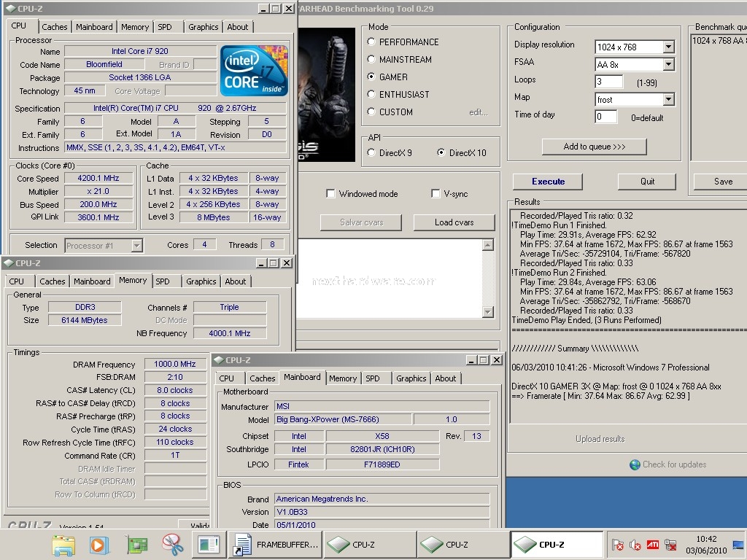Image resolution: width=747 pixels, height=560 pixels.
Task: Open Mainboard tab in top CPU-Z window
Action: pyautogui.click(x=94, y=27)
